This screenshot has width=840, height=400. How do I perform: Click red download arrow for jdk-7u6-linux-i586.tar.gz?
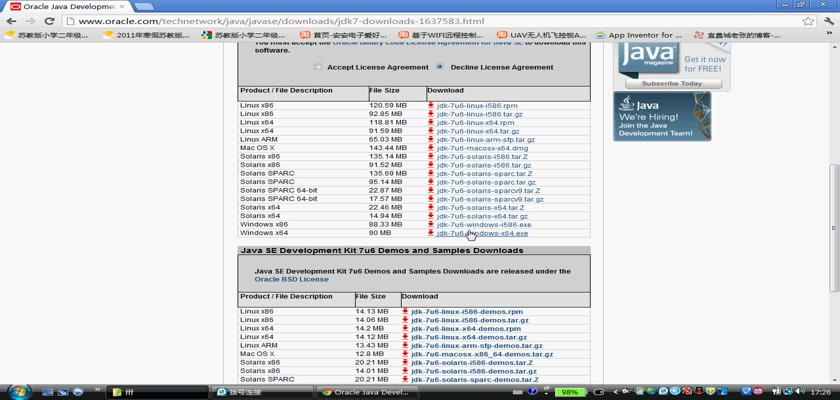coord(431,114)
